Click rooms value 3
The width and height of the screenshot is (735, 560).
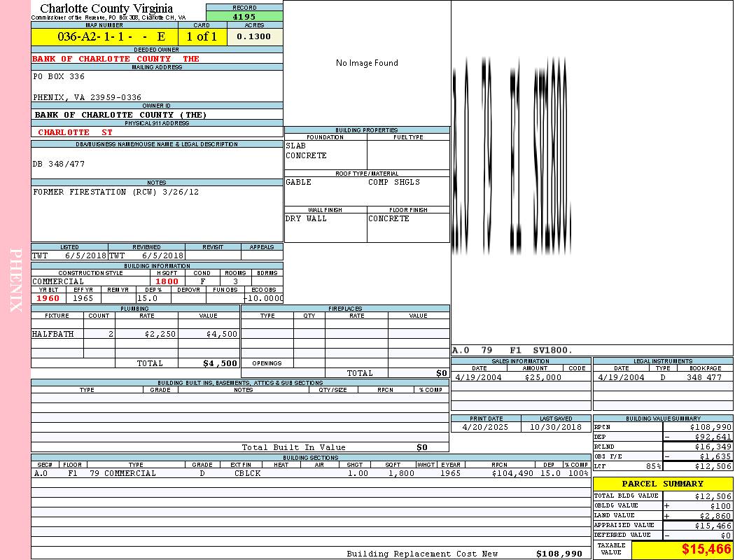(x=235, y=281)
